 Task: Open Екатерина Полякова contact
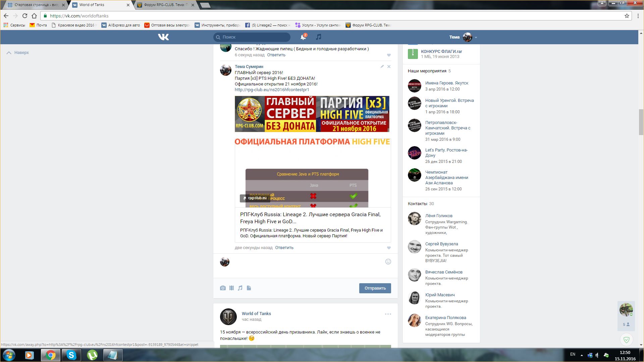click(445, 318)
